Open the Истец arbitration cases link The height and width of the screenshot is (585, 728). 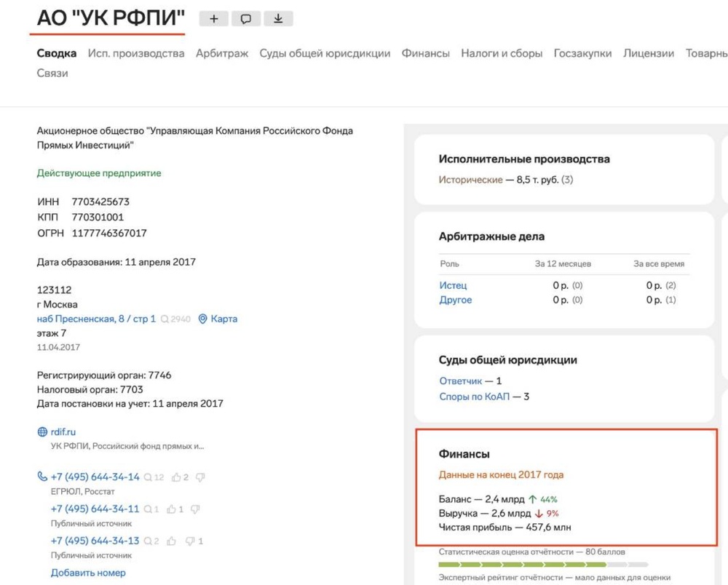453,285
